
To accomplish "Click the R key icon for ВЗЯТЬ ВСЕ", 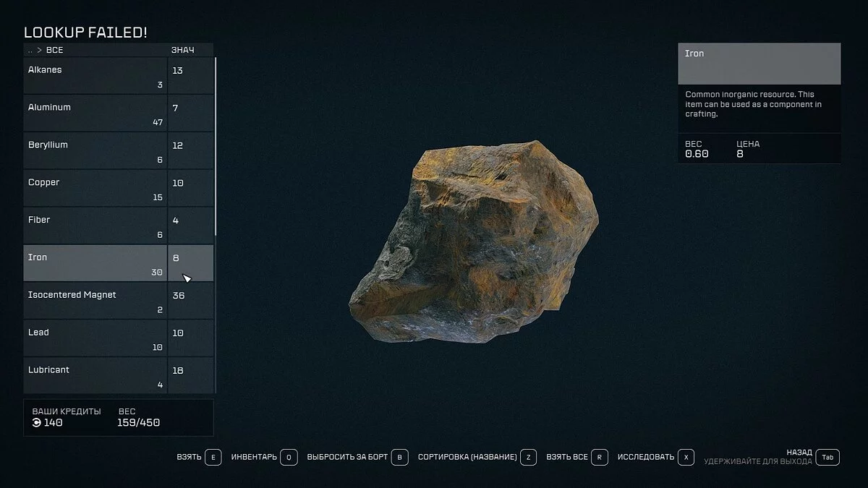I will click(x=600, y=457).
